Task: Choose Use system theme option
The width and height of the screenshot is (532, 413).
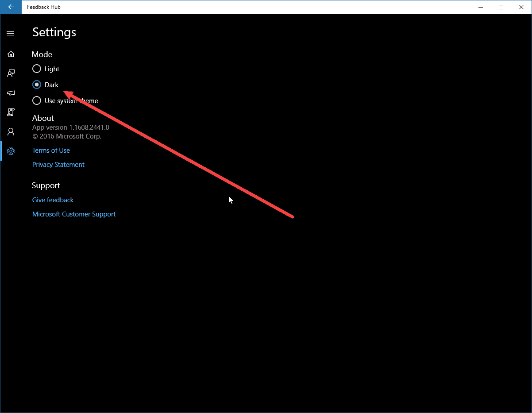Action: coord(37,101)
